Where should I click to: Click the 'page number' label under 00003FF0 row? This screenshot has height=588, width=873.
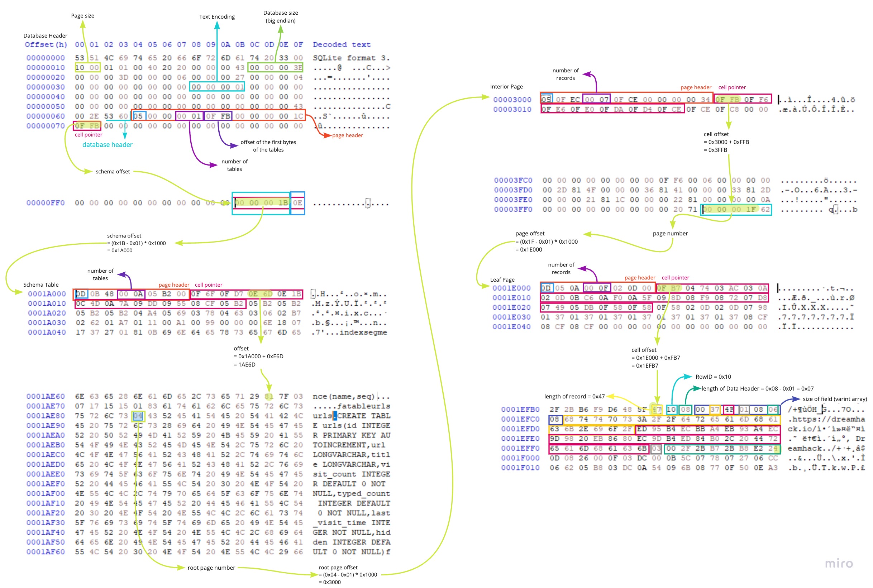[670, 233]
